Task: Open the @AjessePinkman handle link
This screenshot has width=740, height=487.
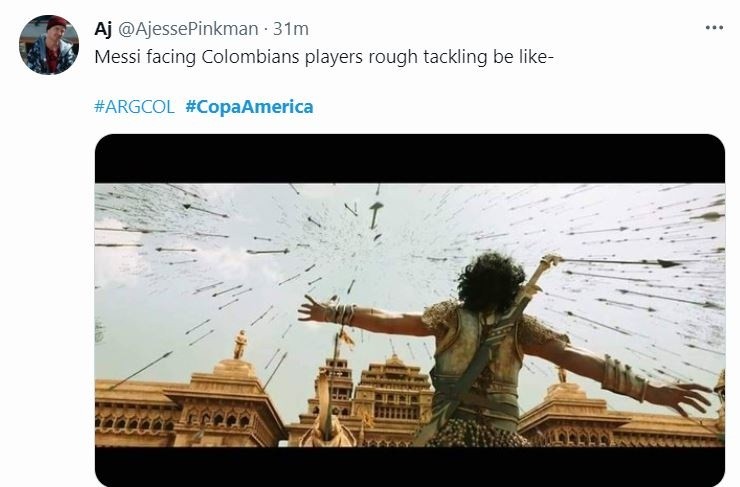Action: click(188, 29)
